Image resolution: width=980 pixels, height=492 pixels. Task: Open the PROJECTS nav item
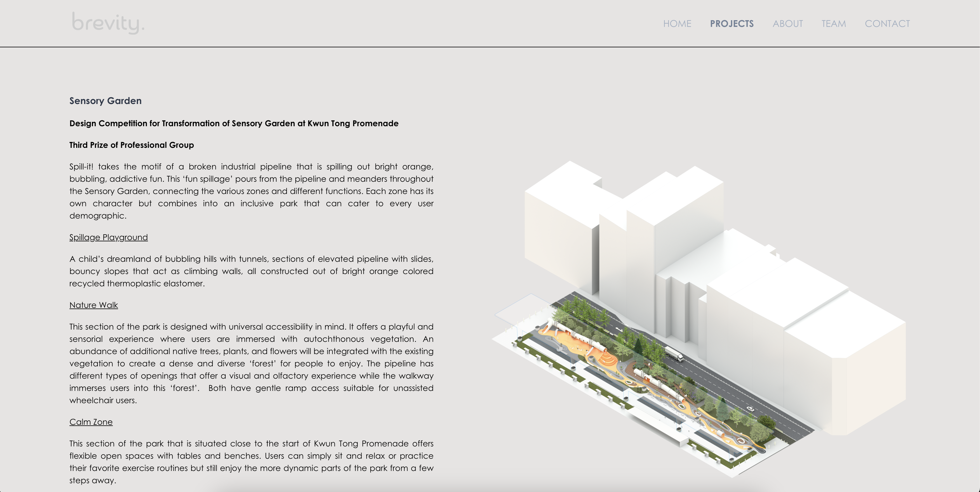[731, 24]
